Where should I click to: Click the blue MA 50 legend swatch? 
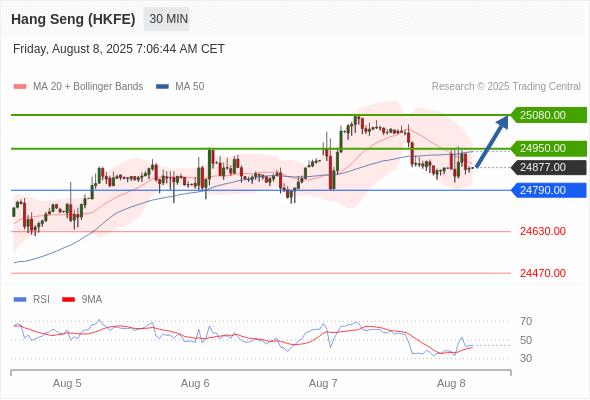click(163, 87)
